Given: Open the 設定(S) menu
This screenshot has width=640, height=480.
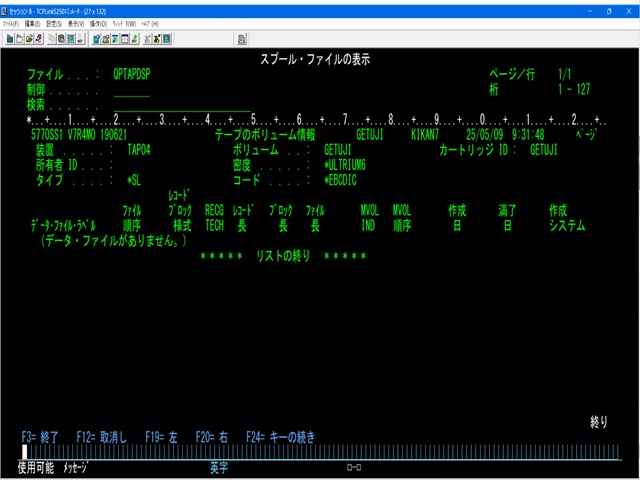Looking at the screenshot, I should point(54,23).
